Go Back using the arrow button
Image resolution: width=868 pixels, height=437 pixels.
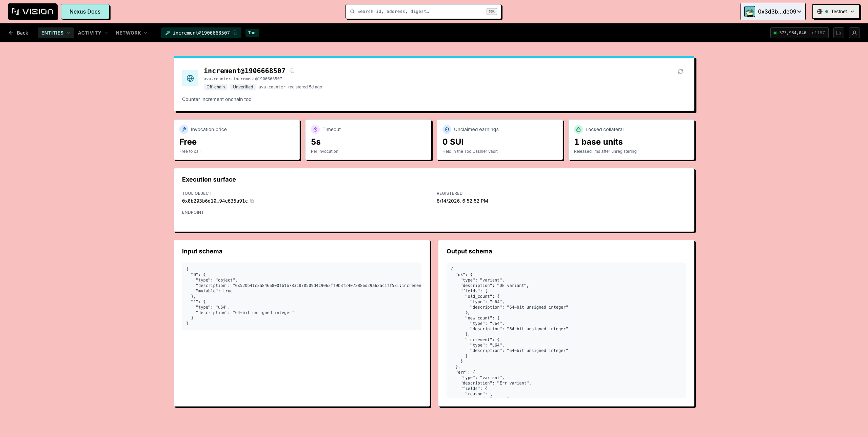18,33
